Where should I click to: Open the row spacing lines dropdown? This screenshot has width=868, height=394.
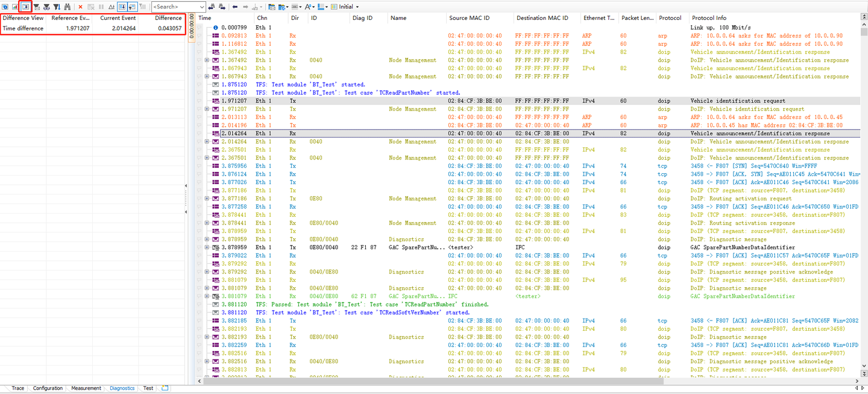(x=296, y=7)
